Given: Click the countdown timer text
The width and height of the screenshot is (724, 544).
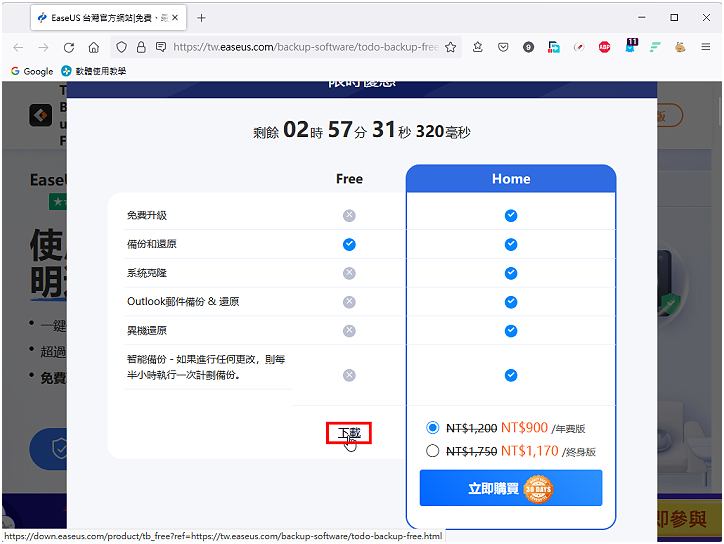Looking at the screenshot, I should pos(362,130).
